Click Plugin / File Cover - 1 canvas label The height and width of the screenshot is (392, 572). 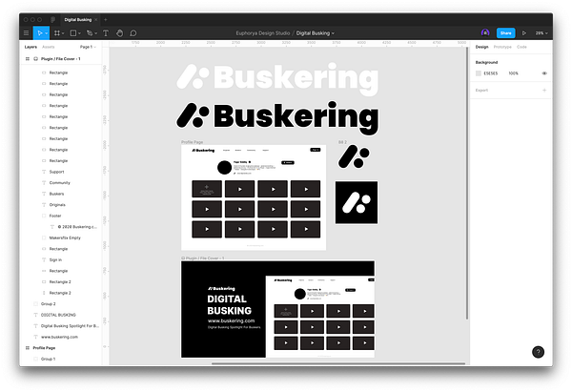(203, 258)
